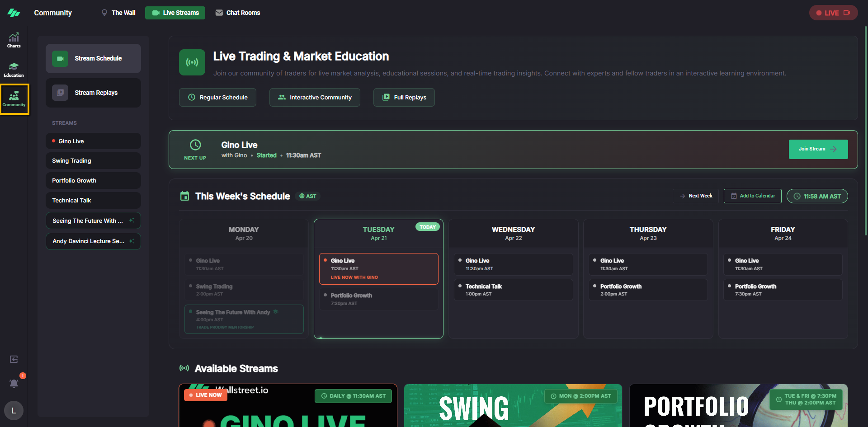Image resolution: width=868 pixels, height=427 pixels.
Task: Open the Swing stream thumbnail
Action: [513, 406]
